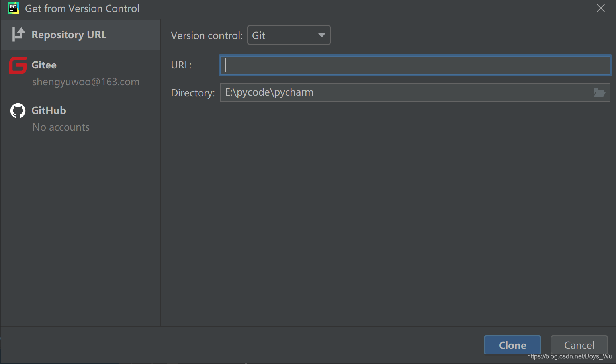Focus the URL input field
Screen dimensions: 616x364
tap(415, 65)
